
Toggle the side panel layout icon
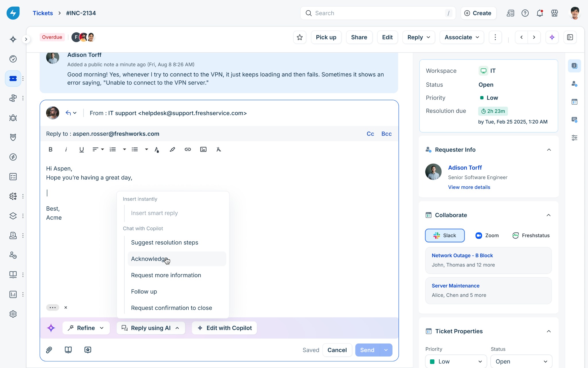[570, 37]
